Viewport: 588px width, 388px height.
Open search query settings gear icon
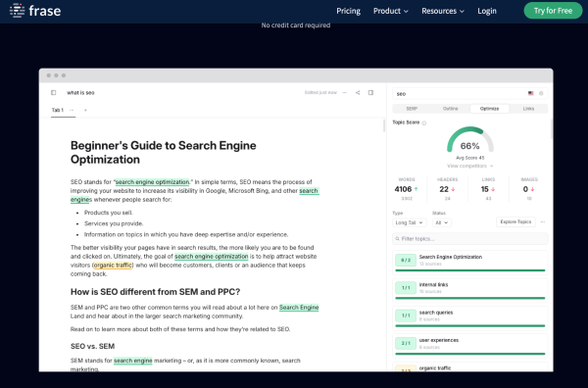(541, 93)
